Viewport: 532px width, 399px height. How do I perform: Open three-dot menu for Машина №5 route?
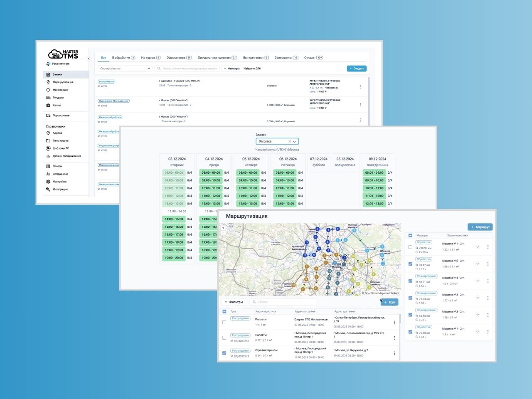point(488,264)
